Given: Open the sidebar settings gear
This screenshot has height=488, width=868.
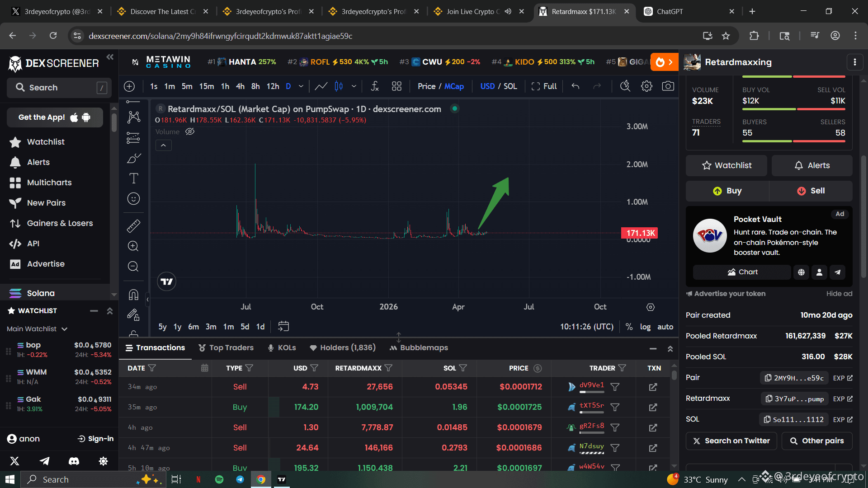Looking at the screenshot, I should click(103, 461).
